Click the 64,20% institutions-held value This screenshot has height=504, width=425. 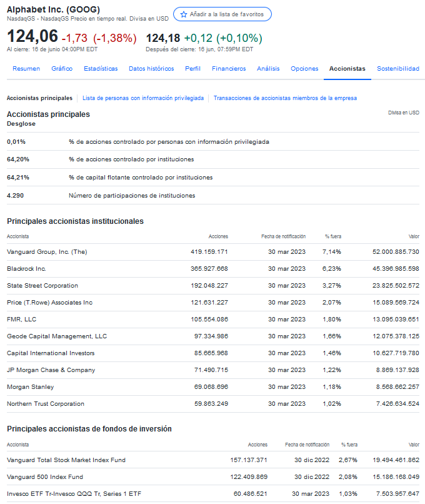(18, 159)
